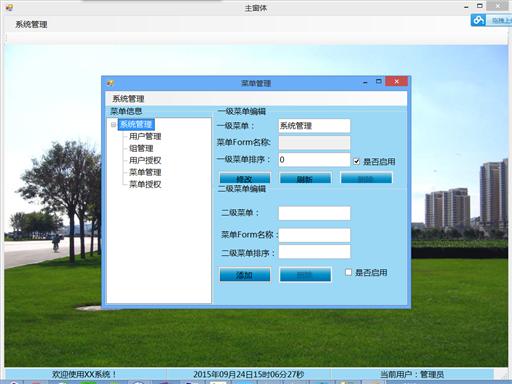Maximize the 菜单管理 dialog
512x384 pixels.
[x=379, y=81]
